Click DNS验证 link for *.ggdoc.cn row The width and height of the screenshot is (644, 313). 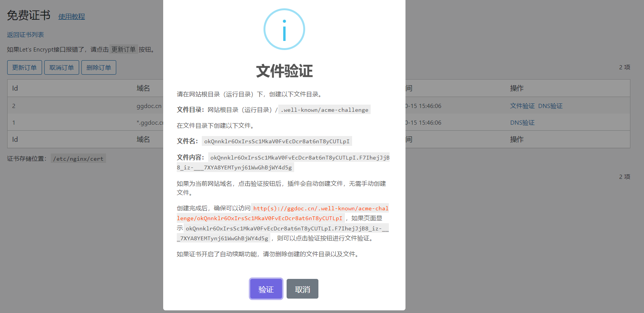coord(522,123)
